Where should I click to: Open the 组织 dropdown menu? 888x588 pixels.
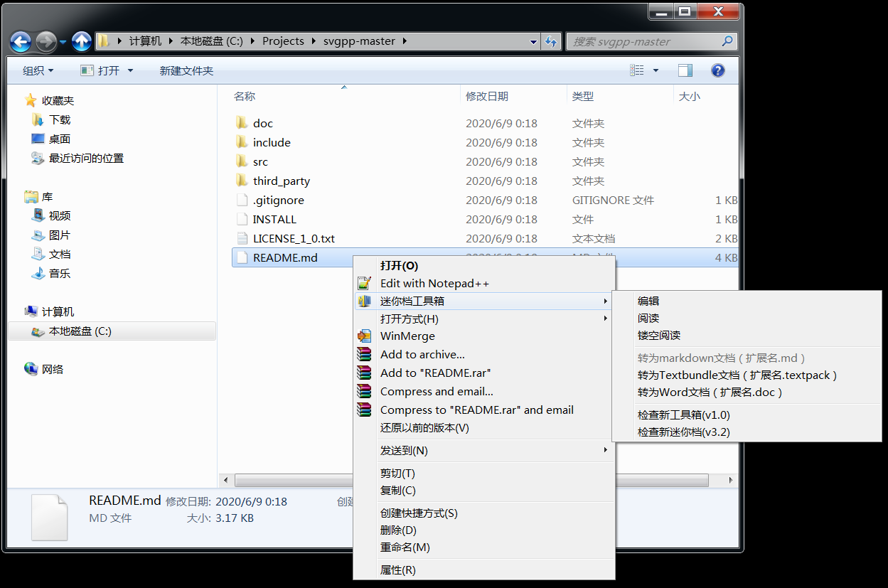click(x=38, y=70)
